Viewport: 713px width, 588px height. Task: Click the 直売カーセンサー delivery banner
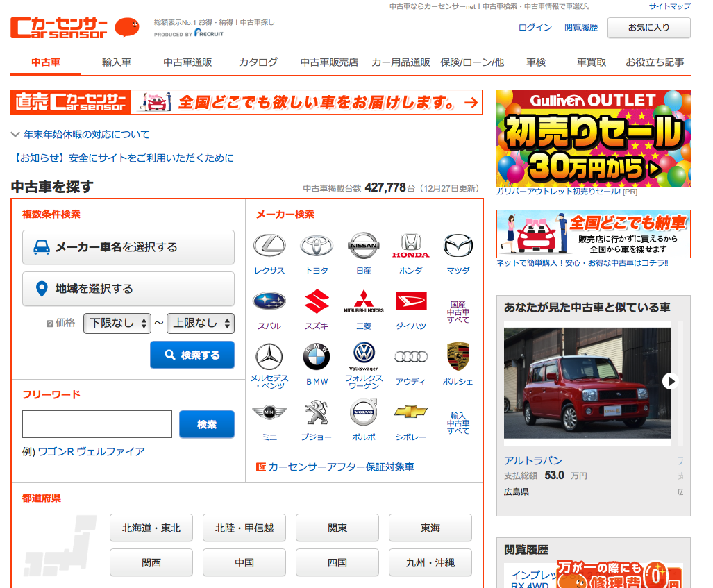click(x=246, y=102)
